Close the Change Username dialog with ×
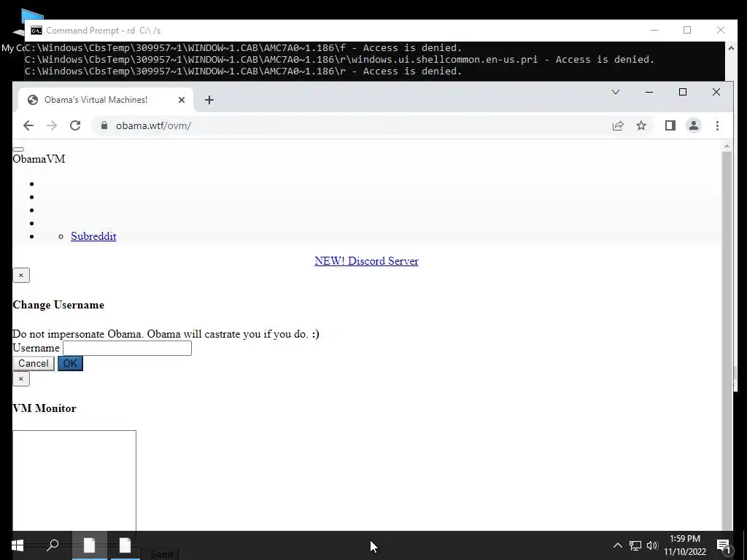The image size is (747, 560). [21, 275]
